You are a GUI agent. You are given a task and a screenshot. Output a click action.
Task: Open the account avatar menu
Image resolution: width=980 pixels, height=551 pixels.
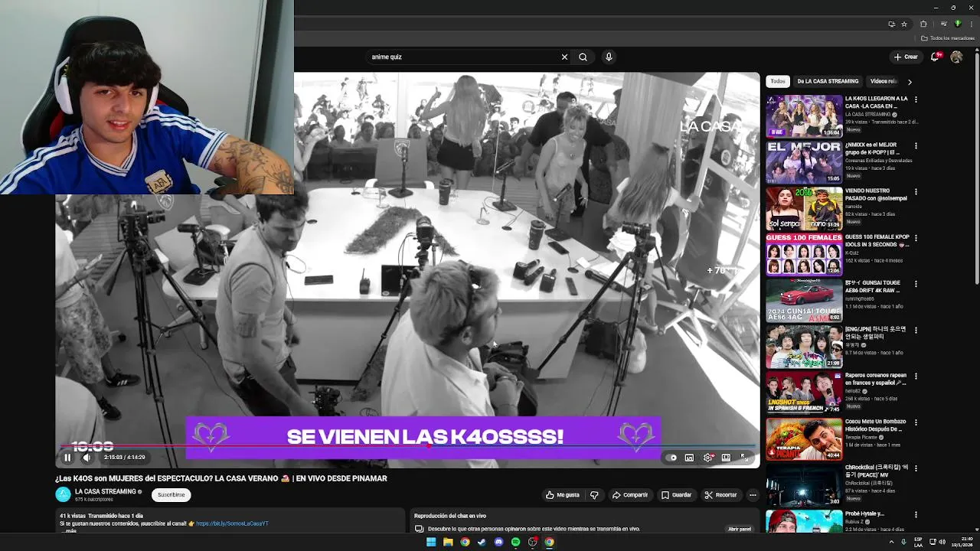[x=956, y=57]
